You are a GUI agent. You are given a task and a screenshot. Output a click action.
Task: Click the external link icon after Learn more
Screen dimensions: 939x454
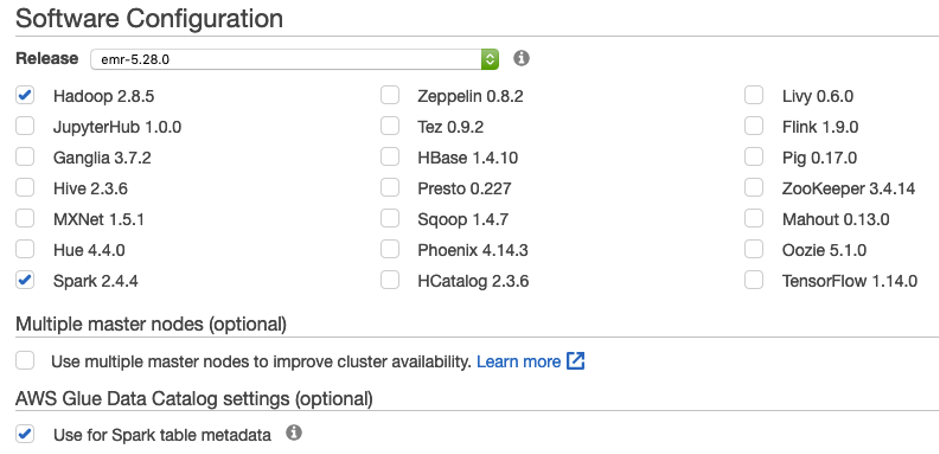click(575, 361)
